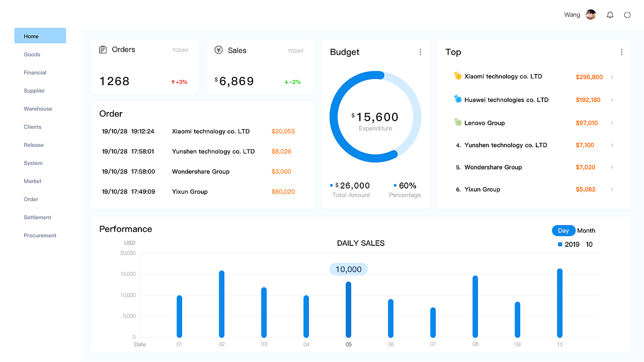This screenshot has width=644, height=362.
Task: Click the budget donut progress ring
Action: click(375, 117)
